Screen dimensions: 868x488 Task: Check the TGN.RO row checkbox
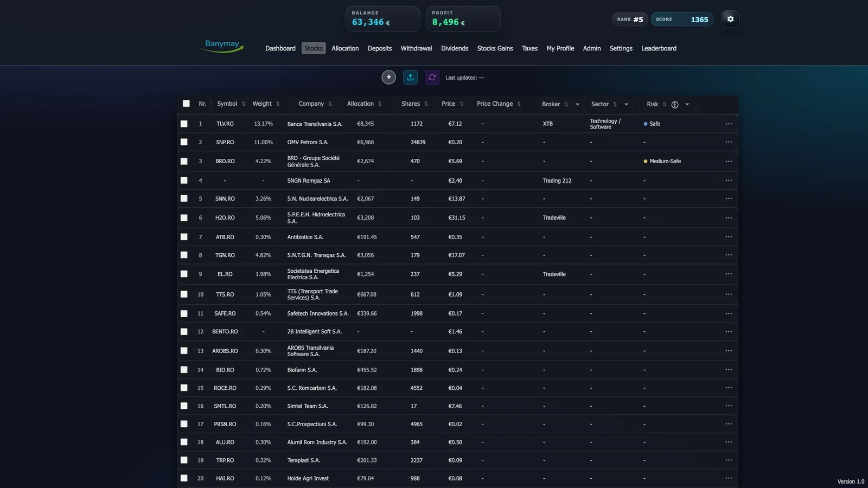[184, 255]
